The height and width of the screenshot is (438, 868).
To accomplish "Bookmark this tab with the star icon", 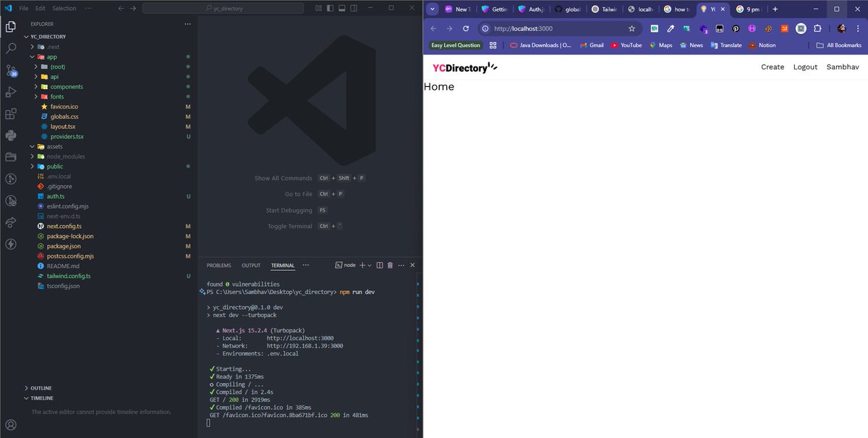I will click(631, 28).
